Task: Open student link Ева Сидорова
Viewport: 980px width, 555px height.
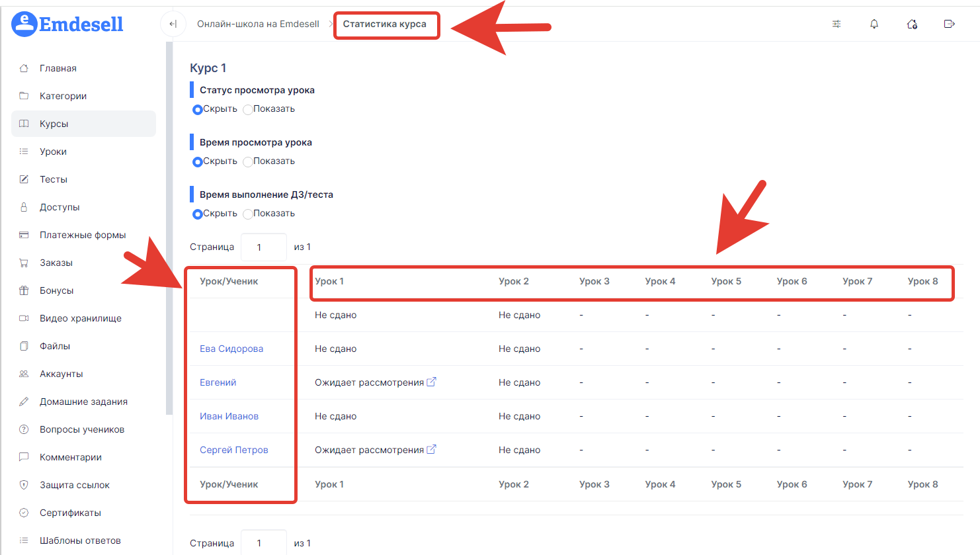Action: pyautogui.click(x=231, y=349)
